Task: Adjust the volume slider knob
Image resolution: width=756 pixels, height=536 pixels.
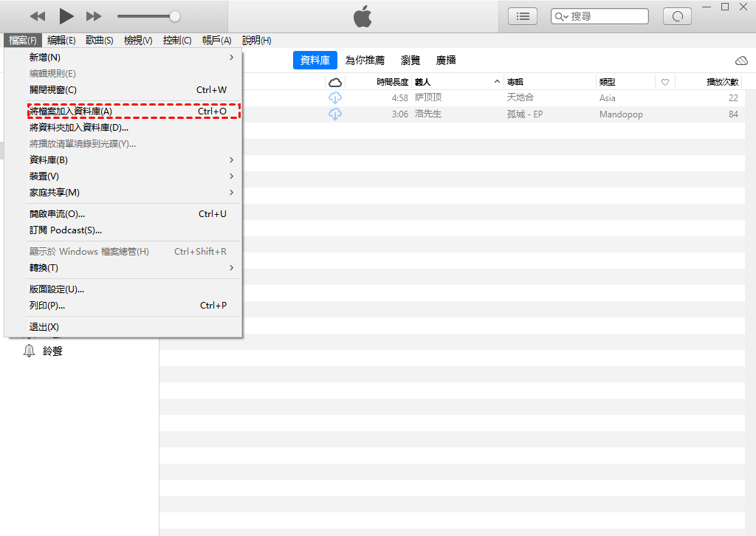Action: point(175,16)
